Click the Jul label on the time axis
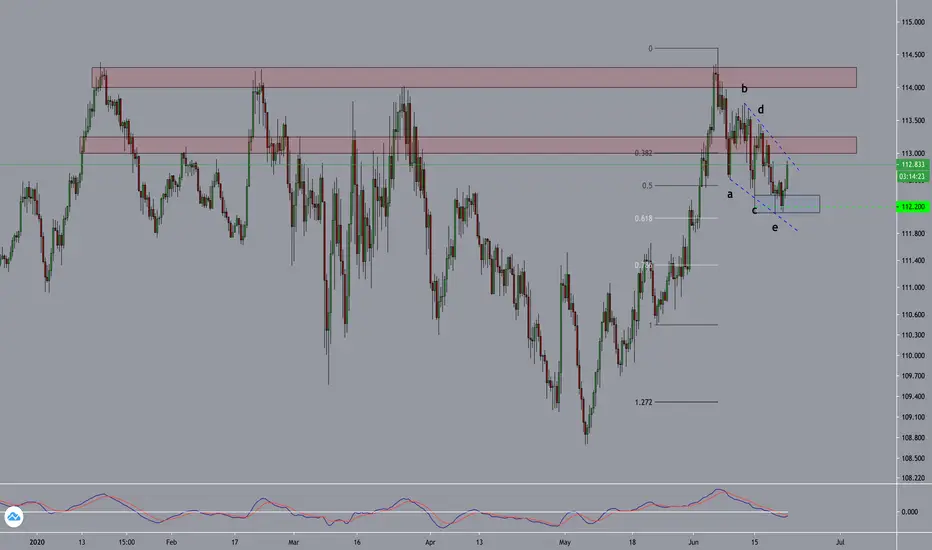Screen dimensions: 932x550 click(x=840, y=542)
